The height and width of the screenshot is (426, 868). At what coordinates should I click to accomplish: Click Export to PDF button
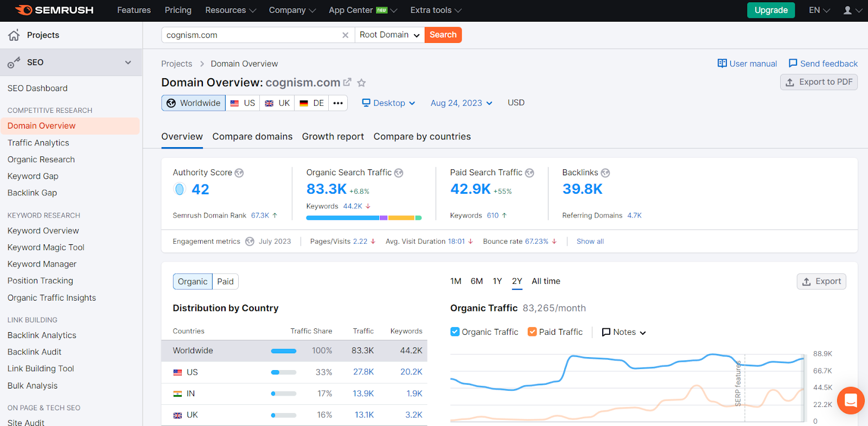[819, 82]
